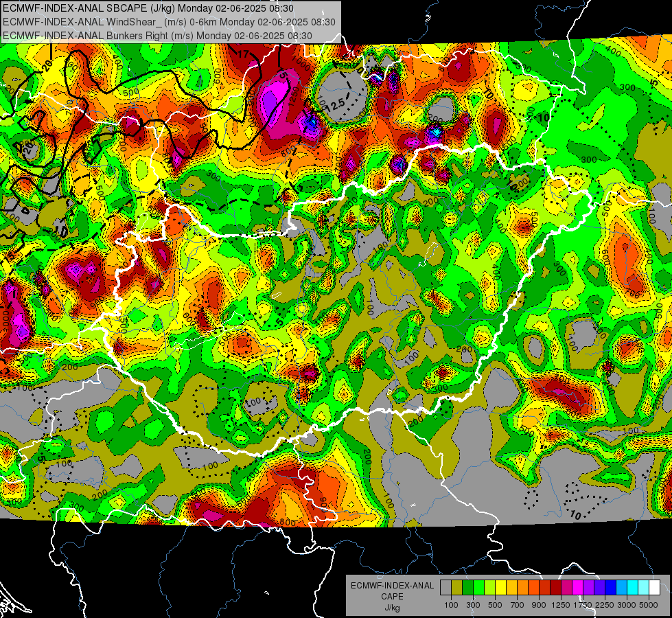Select the bright green legend swatch after 300
672x618 pixels.
478,587
